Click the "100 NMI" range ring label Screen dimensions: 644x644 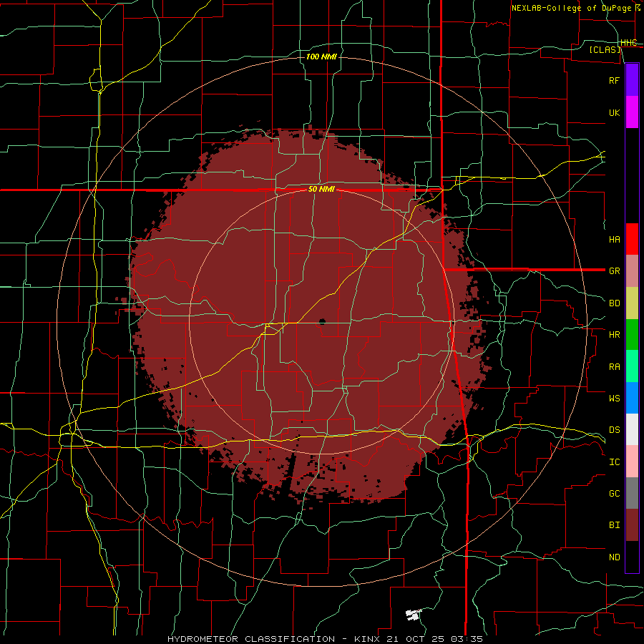pyautogui.click(x=321, y=57)
